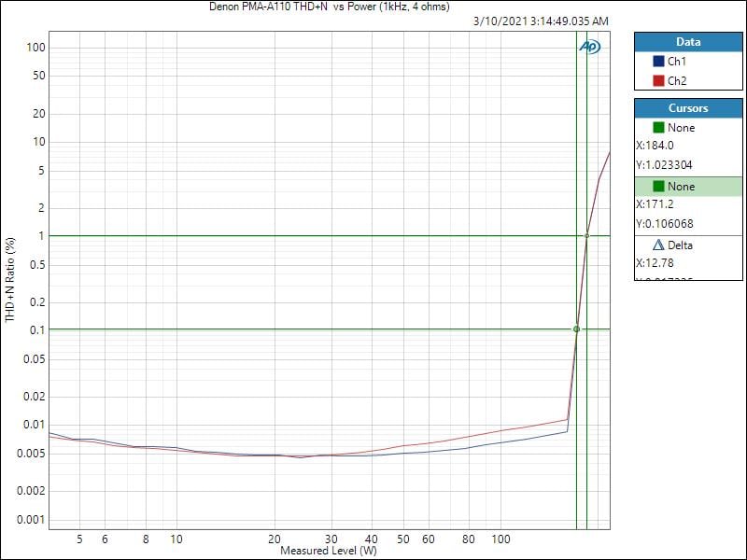Image resolution: width=747 pixels, height=560 pixels.
Task: Click the cursor marker on the 1% line
Action: [586, 236]
